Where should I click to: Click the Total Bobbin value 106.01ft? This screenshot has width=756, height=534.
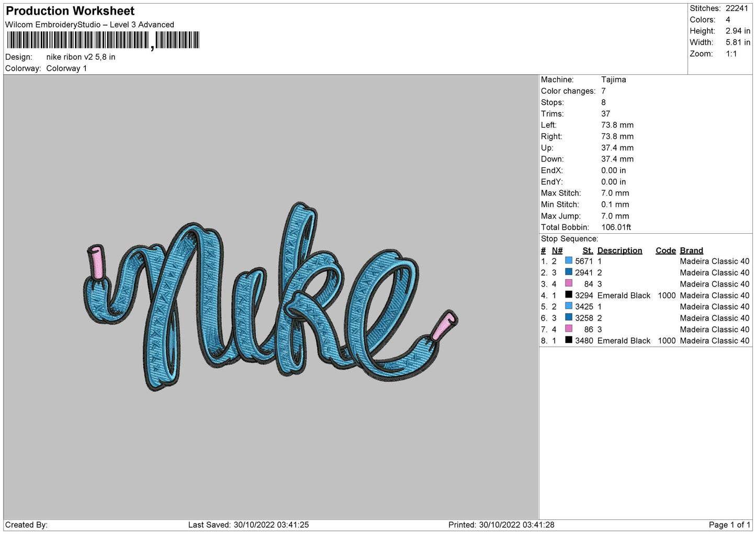(x=616, y=227)
